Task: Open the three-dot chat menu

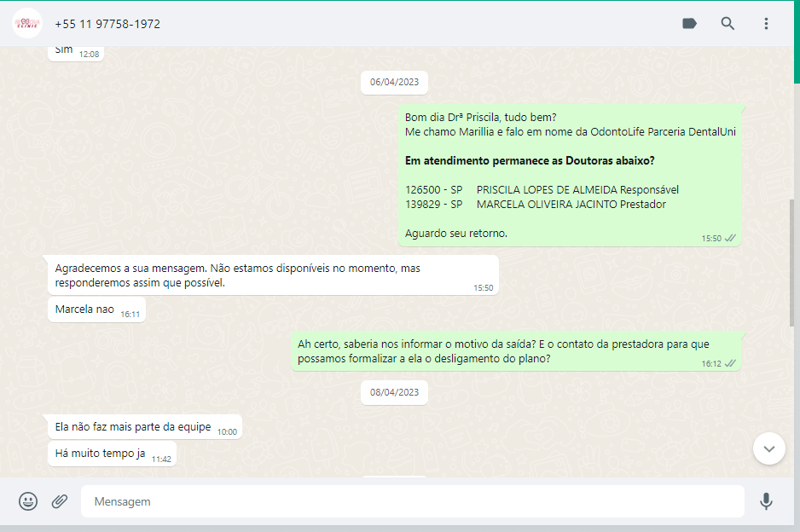Action: pos(766,24)
